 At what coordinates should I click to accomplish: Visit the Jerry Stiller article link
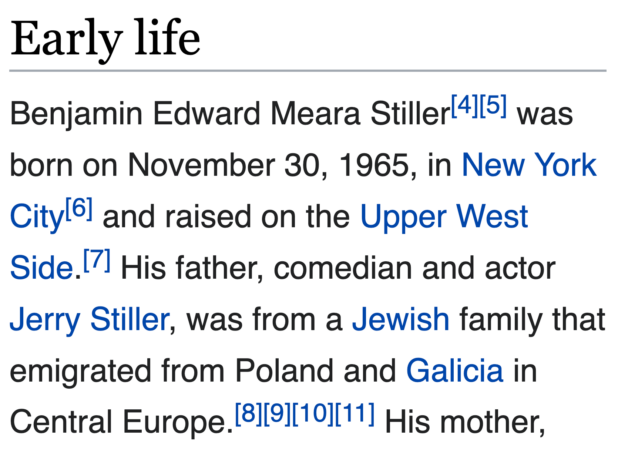coord(89,321)
